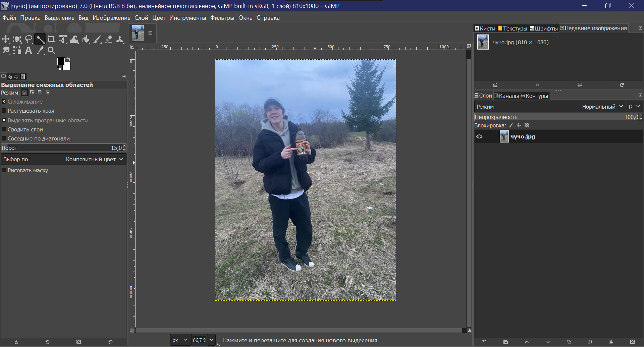644x347 pixels.
Task: Select the Fuzzy Select magic wand tool
Action: pyautogui.click(x=40, y=39)
